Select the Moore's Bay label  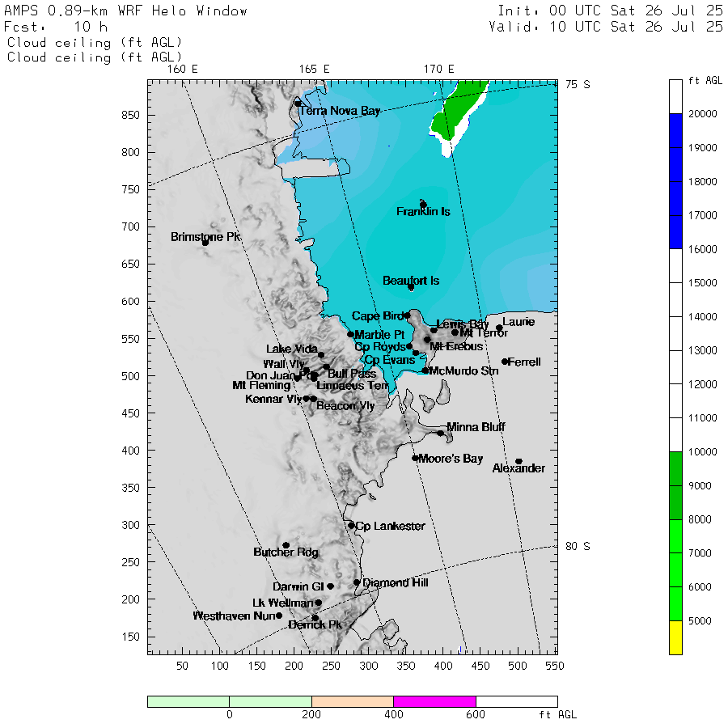451,459
